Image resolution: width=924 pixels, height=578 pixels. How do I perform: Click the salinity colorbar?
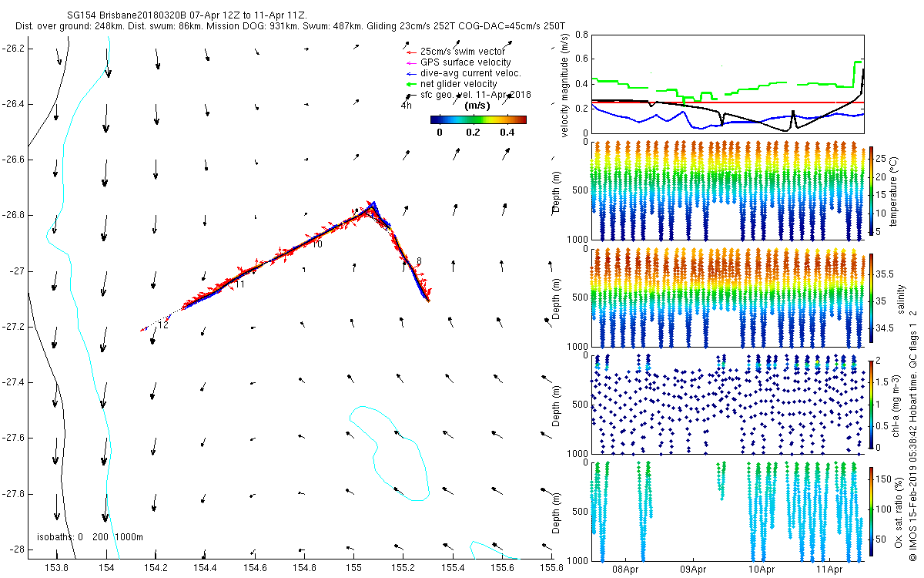[872, 297]
